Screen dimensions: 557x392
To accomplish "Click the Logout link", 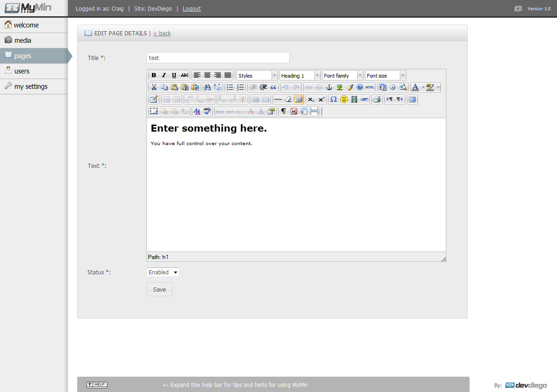I will tap(192, 8).
